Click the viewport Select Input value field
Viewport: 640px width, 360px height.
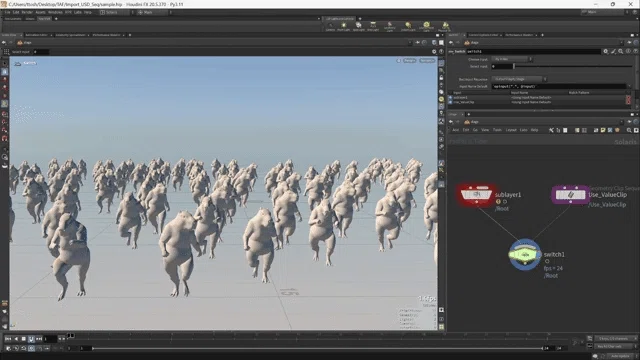click(x=41, y=52)
